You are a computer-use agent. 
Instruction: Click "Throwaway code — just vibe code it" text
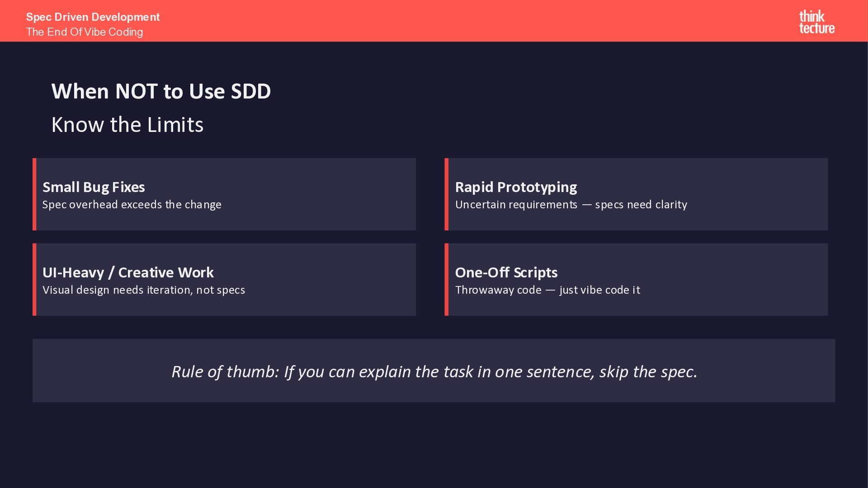point(547,290)
